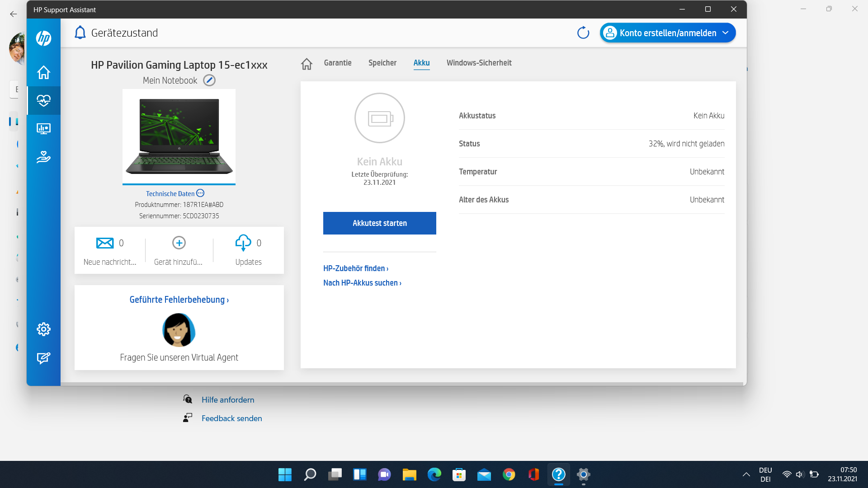Open Geführte Fehlerbehebung link
Screen dimensions: 868x488
point(179,300)
